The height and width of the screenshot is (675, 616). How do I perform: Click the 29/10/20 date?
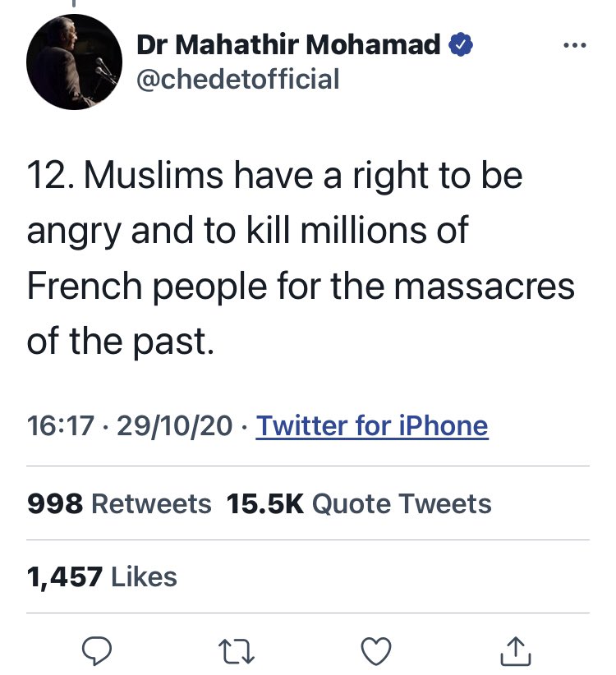click(177, 426)
